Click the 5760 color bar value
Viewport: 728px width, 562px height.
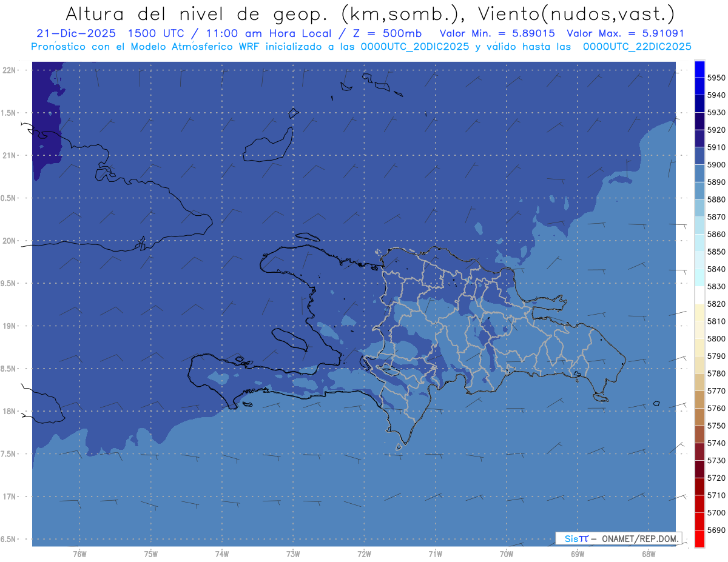click(x=716, y=408)
